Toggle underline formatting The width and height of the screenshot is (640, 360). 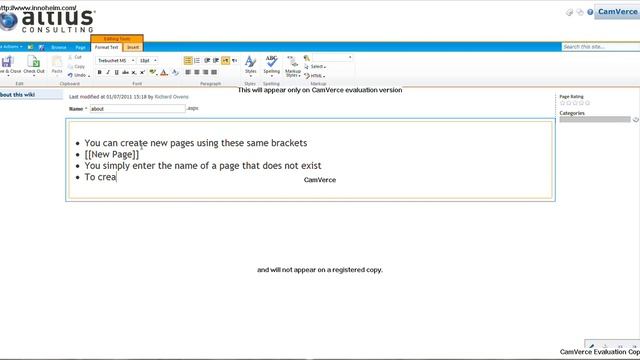[x=116, y=72]
